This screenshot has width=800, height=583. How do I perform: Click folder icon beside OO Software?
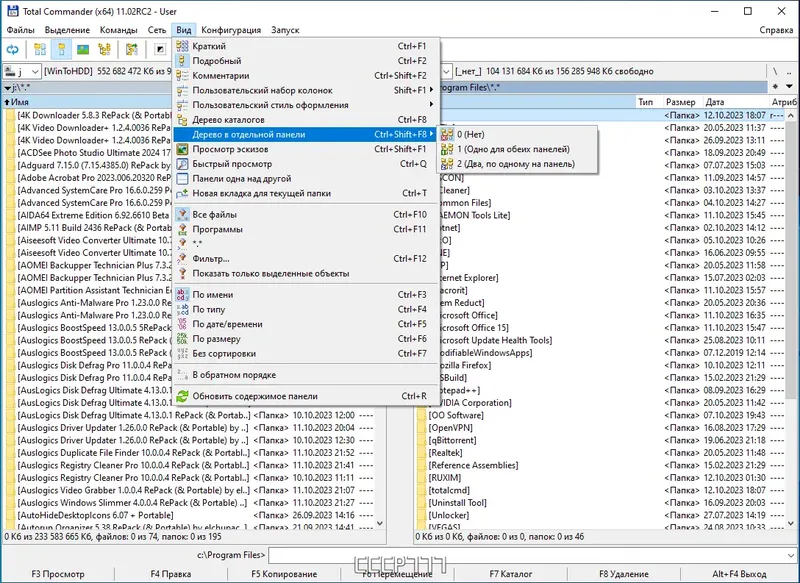[421, 415]
